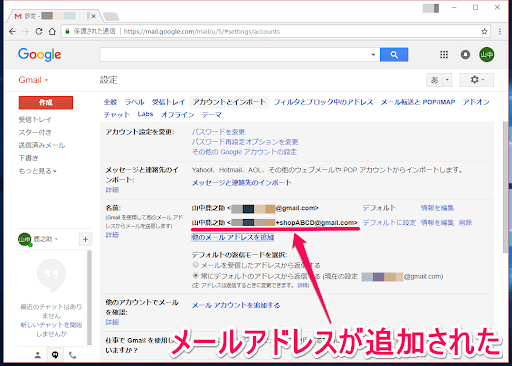The height and width of the screenshot is (366, 512).
Task: Open 送信済みメール in sidebar
Action: [x=42, y=145]
